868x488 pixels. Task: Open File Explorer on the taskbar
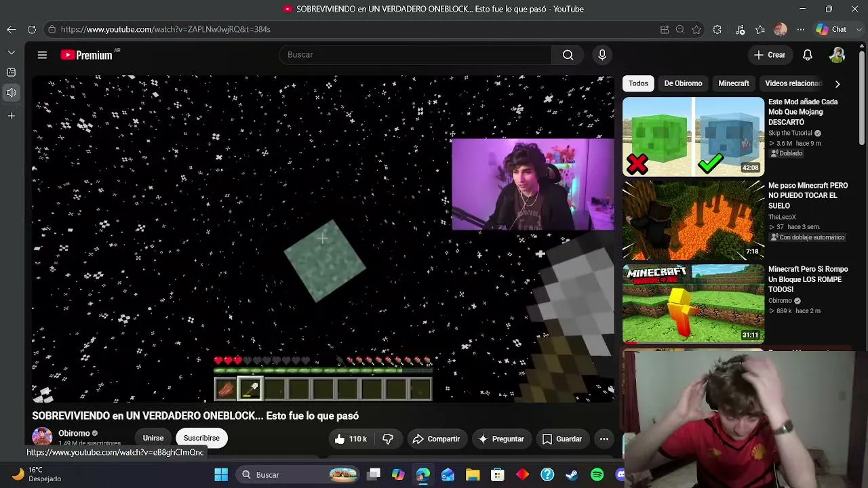point(473,474)
